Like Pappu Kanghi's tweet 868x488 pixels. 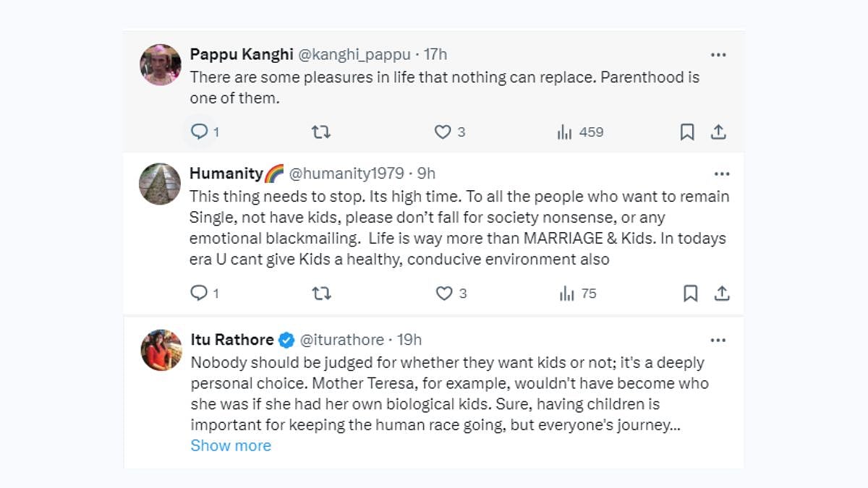coord(443,132)
